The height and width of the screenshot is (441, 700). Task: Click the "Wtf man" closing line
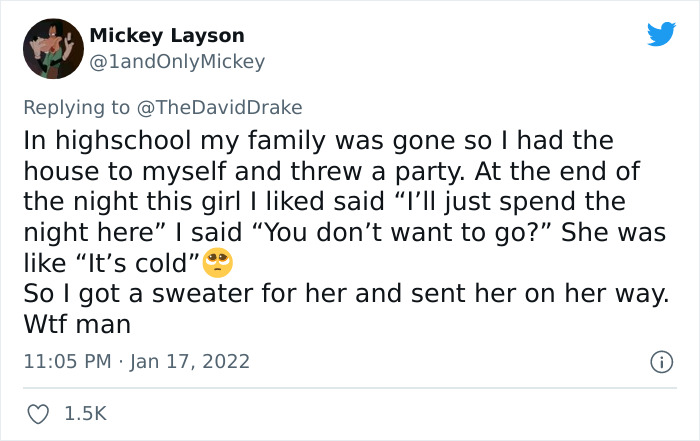[x=77, y=326]
